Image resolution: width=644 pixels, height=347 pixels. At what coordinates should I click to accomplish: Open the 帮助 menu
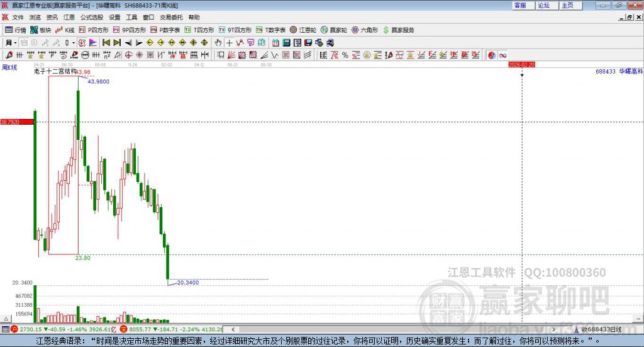tap(194, 17)
